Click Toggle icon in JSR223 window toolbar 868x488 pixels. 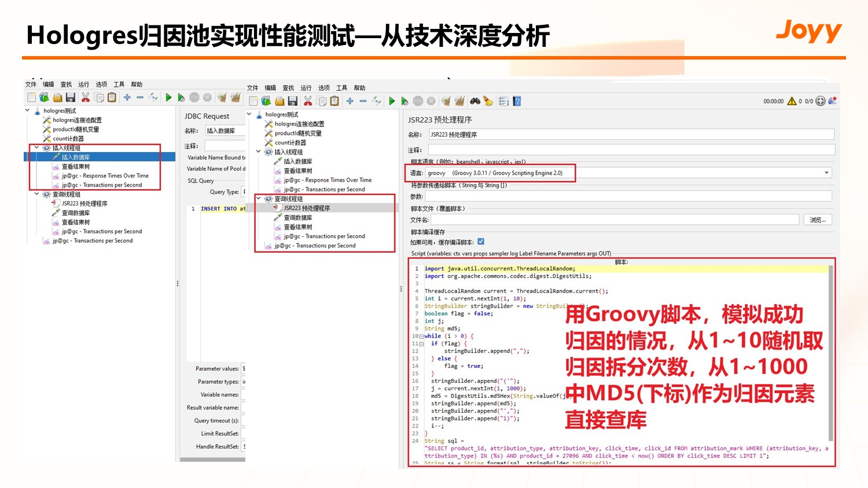click(376, 101)
